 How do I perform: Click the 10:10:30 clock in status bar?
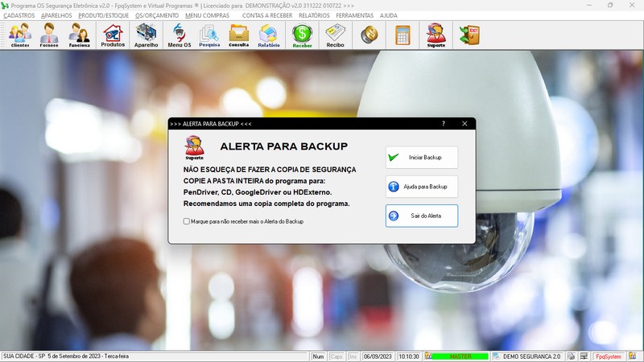(x=409, y=356)
